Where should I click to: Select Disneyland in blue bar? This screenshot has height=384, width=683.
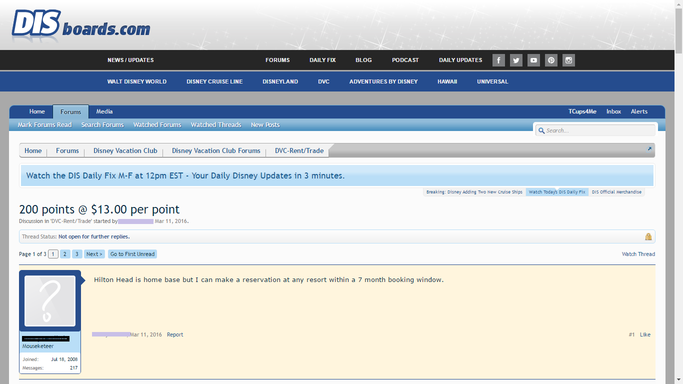click(x=280, y=81)
